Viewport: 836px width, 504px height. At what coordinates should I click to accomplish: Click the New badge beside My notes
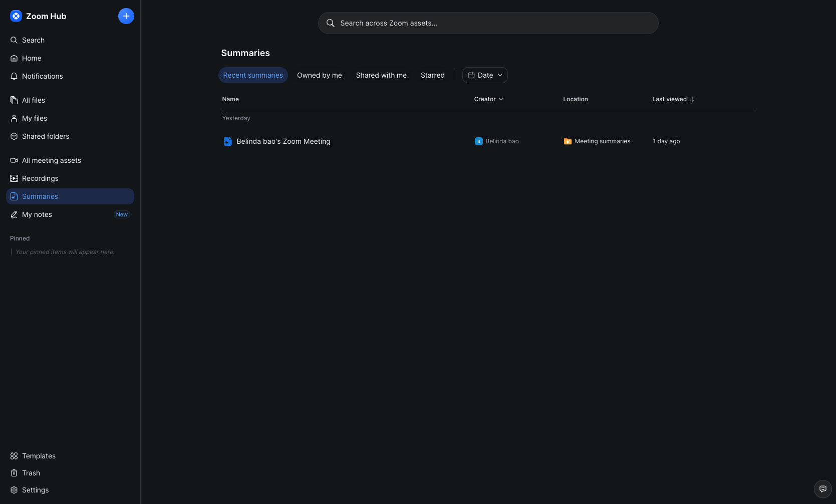(x=122, y=214)
